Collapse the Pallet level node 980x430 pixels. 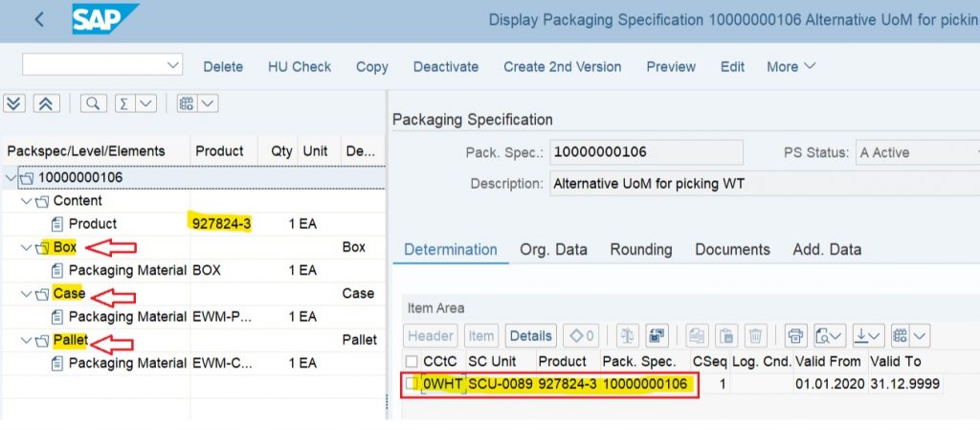(26, 341)
